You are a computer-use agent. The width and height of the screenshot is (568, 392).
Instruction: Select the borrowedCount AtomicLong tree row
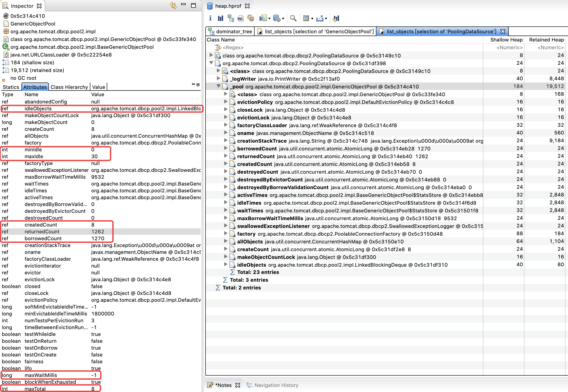386,148
